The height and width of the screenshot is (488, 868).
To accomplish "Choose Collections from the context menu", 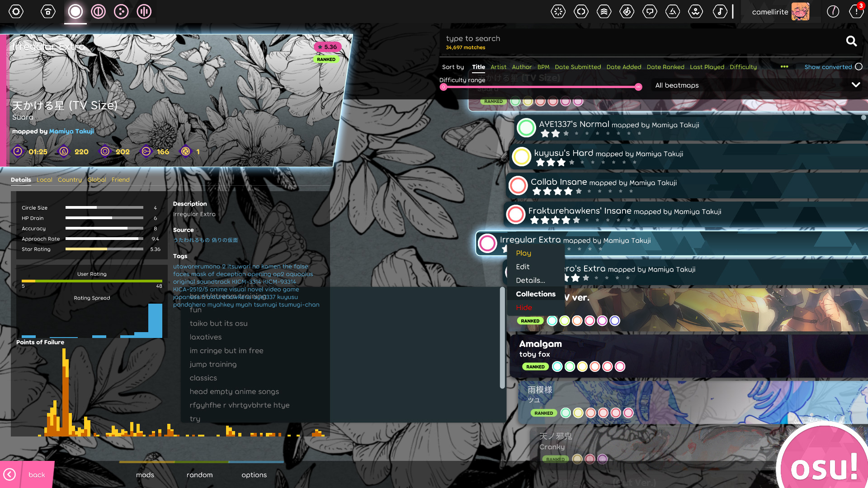I will 535,294.
